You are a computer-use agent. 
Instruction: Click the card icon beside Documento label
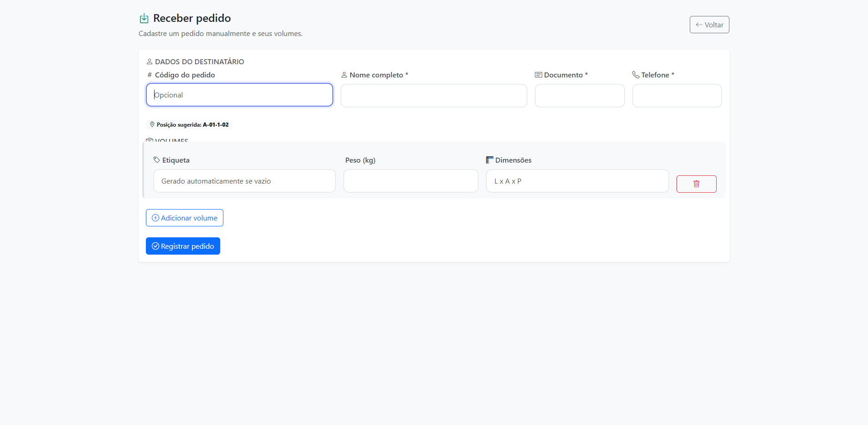tap(538, 75)
